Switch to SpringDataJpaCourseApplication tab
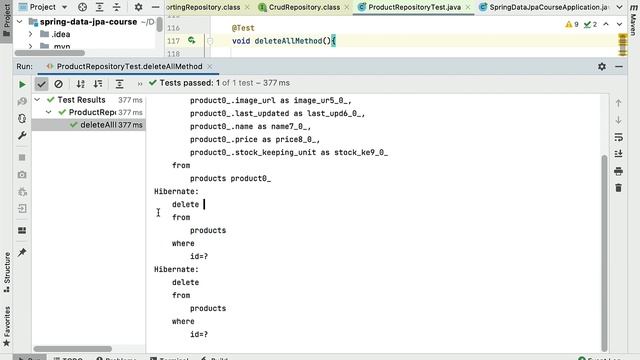 pyautogui.click(x=544, y=7)
